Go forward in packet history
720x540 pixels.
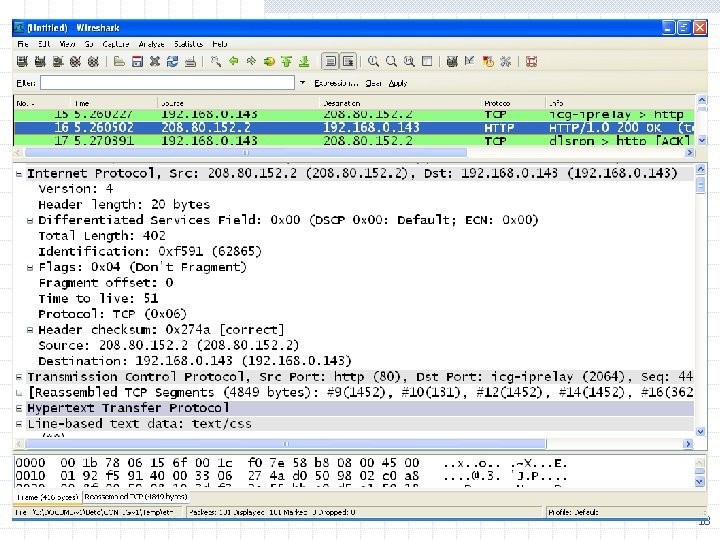pos(251,61)
